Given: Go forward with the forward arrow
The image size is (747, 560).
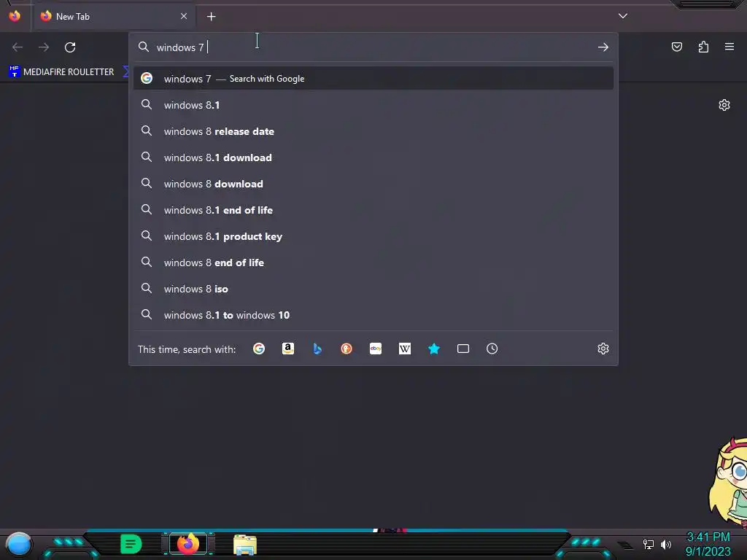Looking at the screenshot, I should [x=44, y=47].
